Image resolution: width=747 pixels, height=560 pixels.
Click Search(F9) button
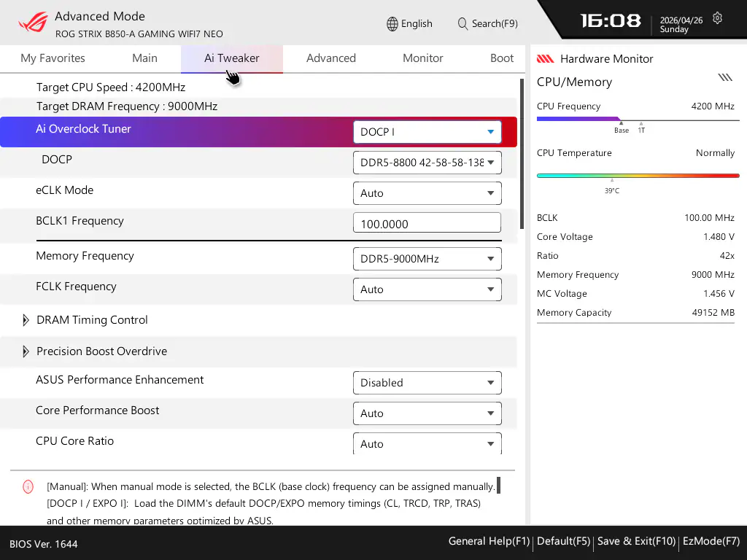(487, 24)
